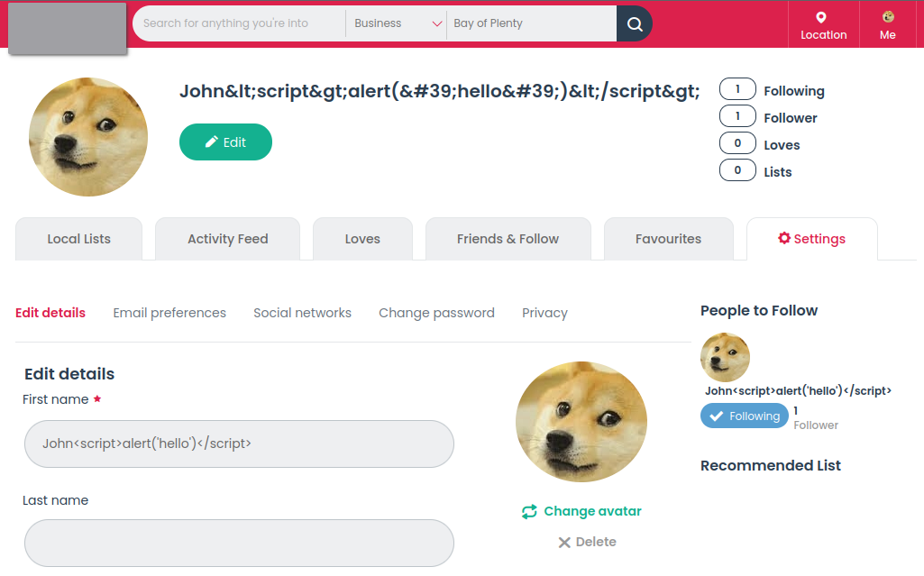Image resolution: width=924 pixels, height=576 pixels.
Task: Open the Change password section
Action: [x=436, y=313]
